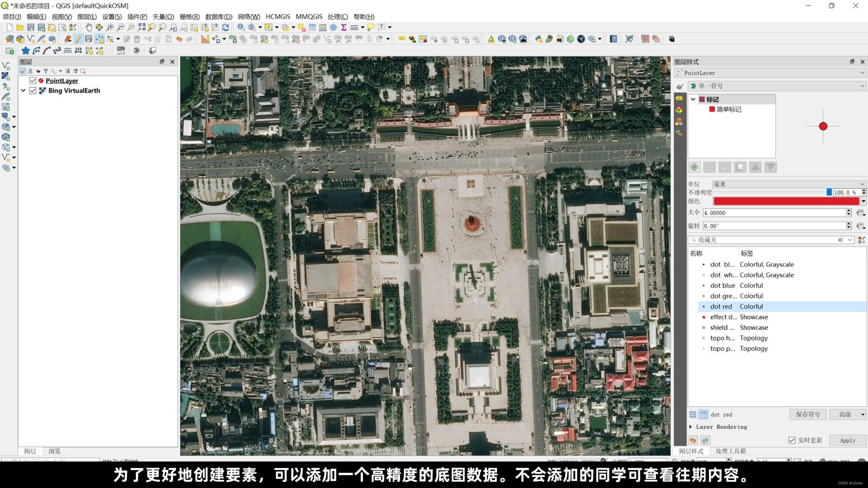The width and height of the screenshot is (868, 488).
Task: Toggle the 实时更新 live update checkbox
Action: pyautogui.click(x=791, y=440)
